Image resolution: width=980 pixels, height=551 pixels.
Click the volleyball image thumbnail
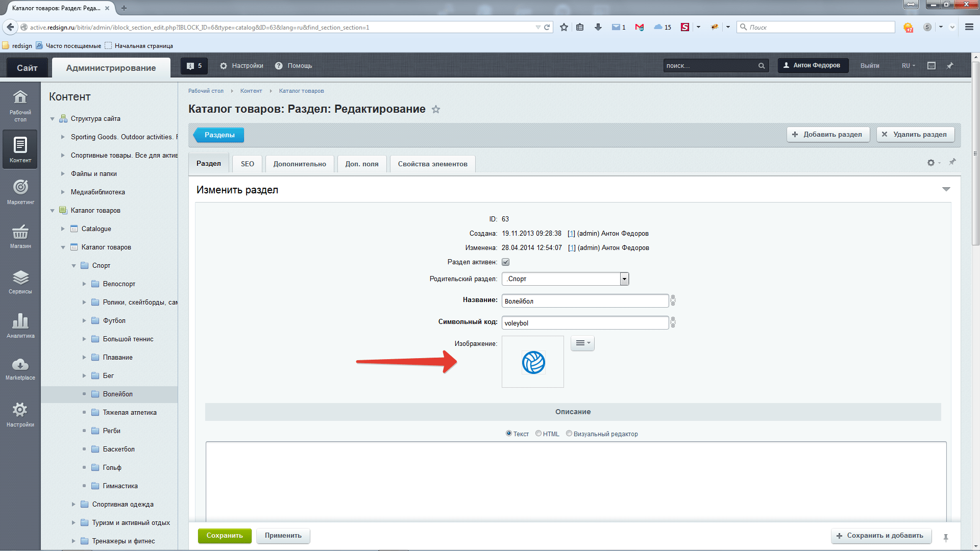(x=533, y=362)
